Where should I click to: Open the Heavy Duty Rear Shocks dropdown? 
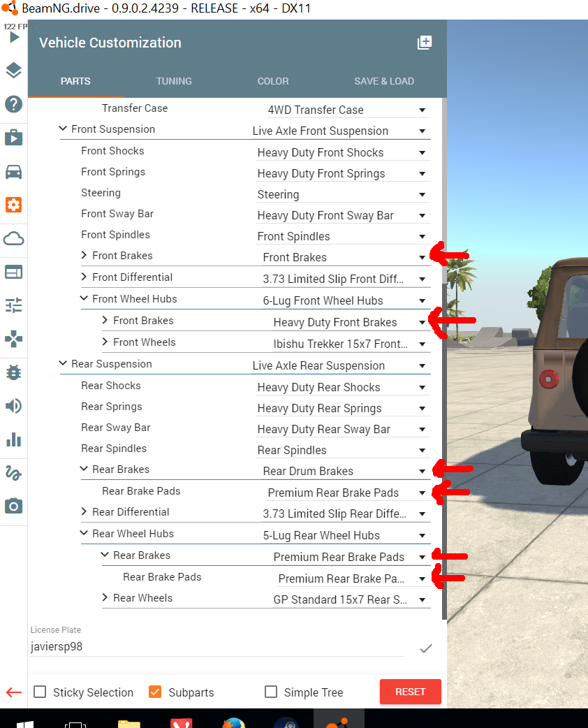(x=344, y=387)
